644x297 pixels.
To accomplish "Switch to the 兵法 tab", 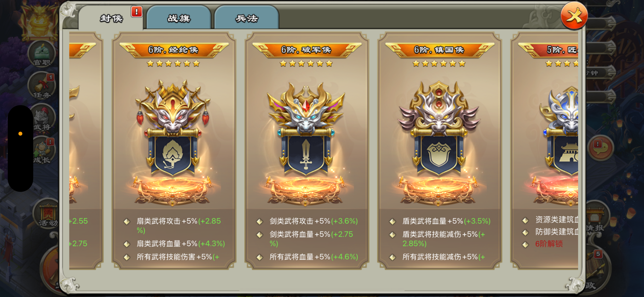I will pos(246,18).
